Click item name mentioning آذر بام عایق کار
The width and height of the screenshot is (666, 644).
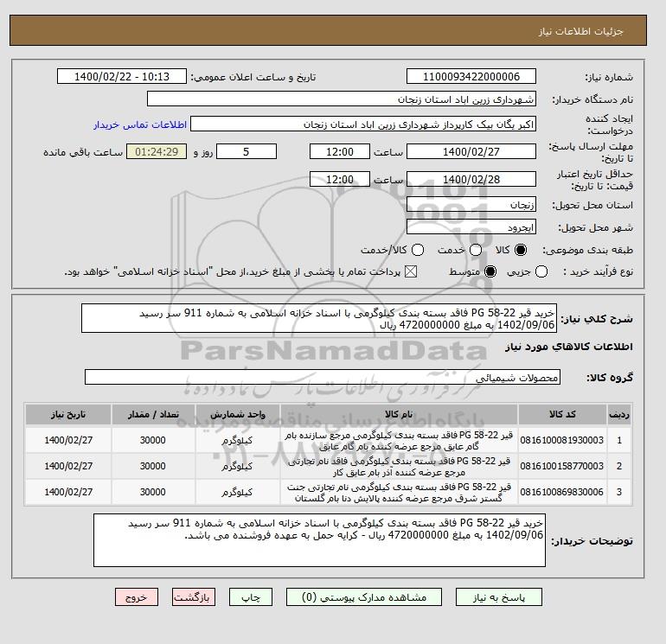(399, 467)
